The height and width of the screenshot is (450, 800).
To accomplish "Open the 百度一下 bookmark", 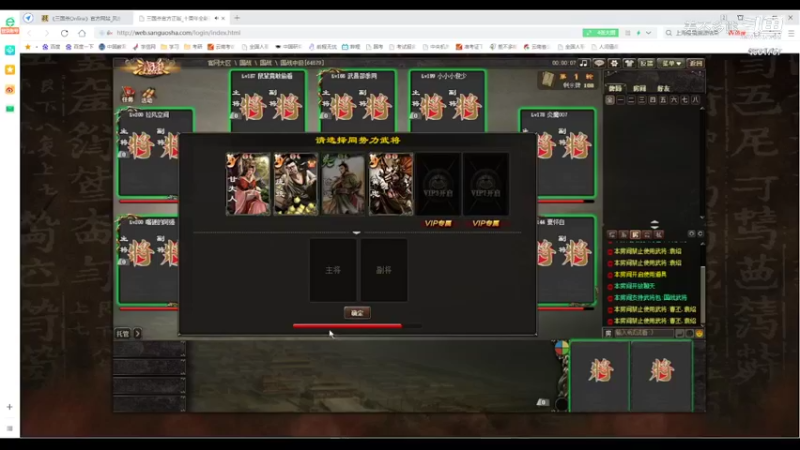I will point(79,46).
